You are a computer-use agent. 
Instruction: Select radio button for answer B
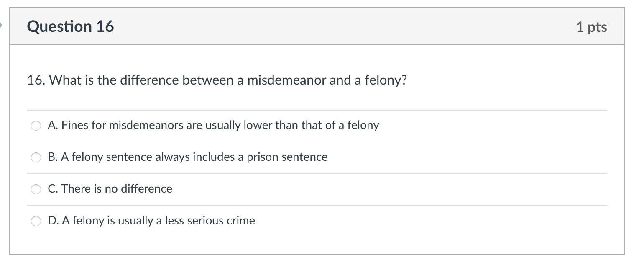pos(36,157)
